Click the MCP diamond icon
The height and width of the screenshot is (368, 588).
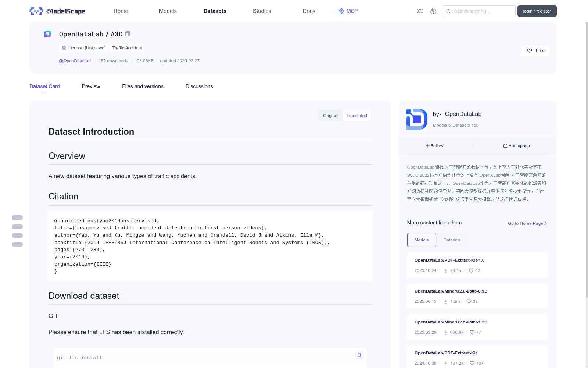(x=341, y=11)
